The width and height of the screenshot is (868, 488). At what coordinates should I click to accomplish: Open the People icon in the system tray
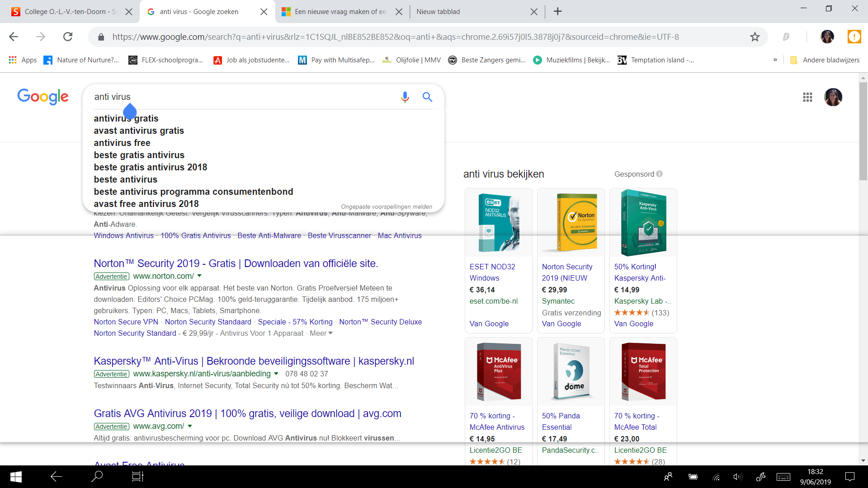[x=668, y=477]
